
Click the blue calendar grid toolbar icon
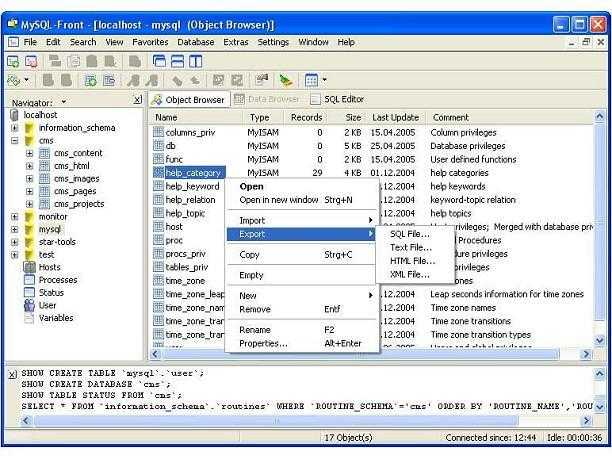coord(311,80)
